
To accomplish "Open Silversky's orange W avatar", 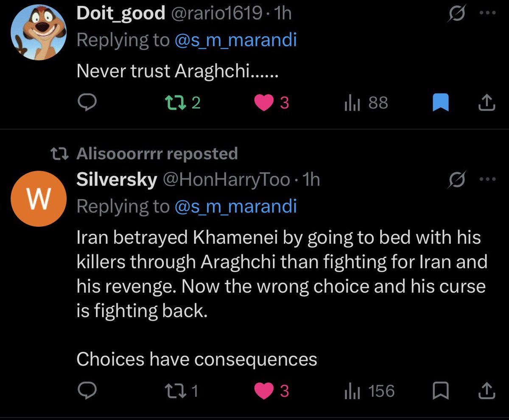I will click(39, 198).
